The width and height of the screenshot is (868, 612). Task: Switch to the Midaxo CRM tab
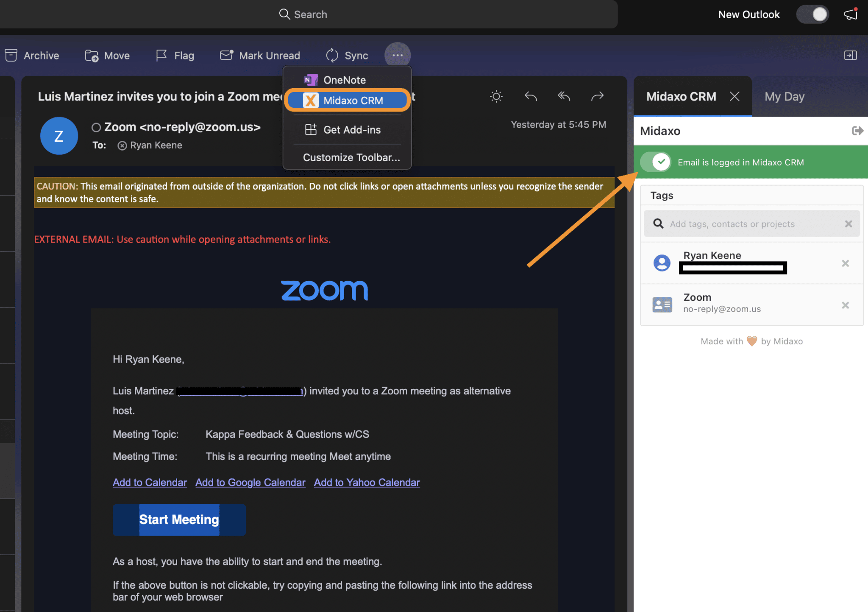point(681,97)
